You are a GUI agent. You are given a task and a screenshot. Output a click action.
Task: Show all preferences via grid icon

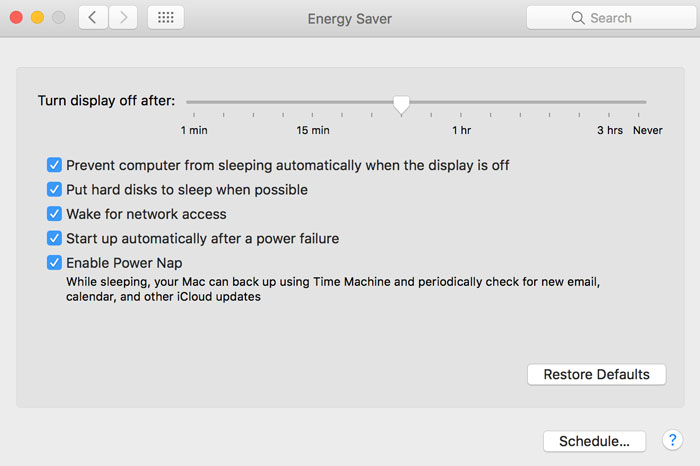[166, 18]
